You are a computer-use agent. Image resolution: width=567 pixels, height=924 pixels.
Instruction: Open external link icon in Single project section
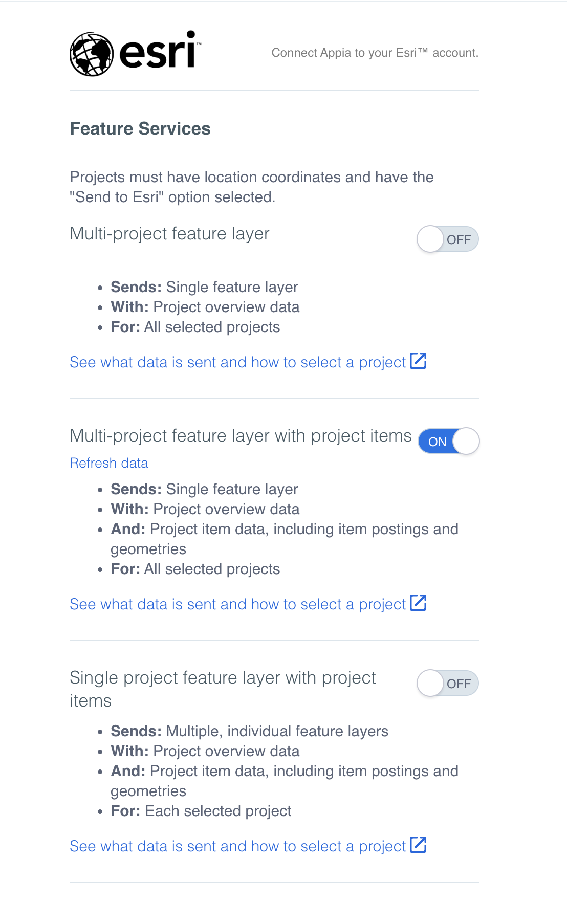pyautogui.click(x=418, y=845)
